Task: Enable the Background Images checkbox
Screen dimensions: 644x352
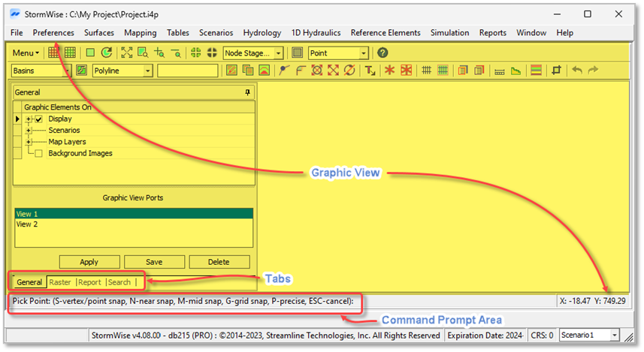Action: point(39,153)
